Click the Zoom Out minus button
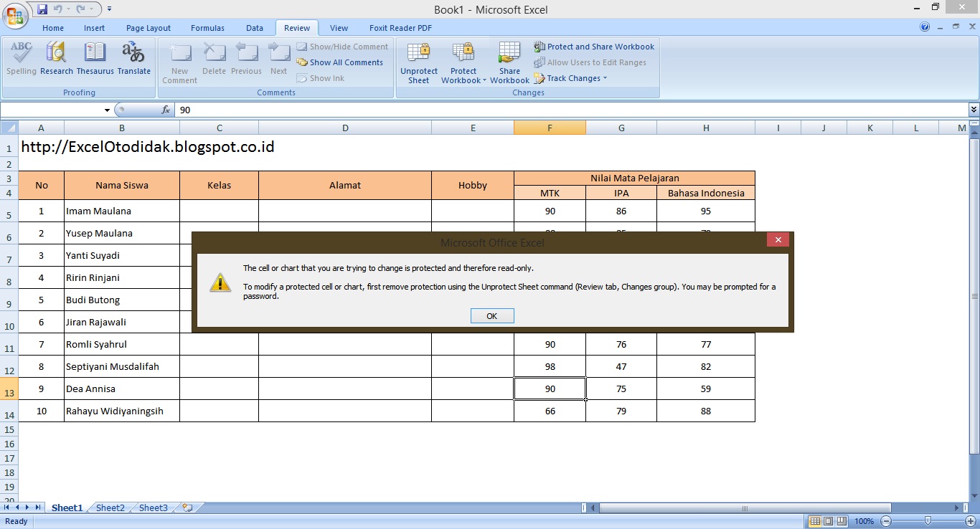The image size is (980, 529). pos(886,521)
